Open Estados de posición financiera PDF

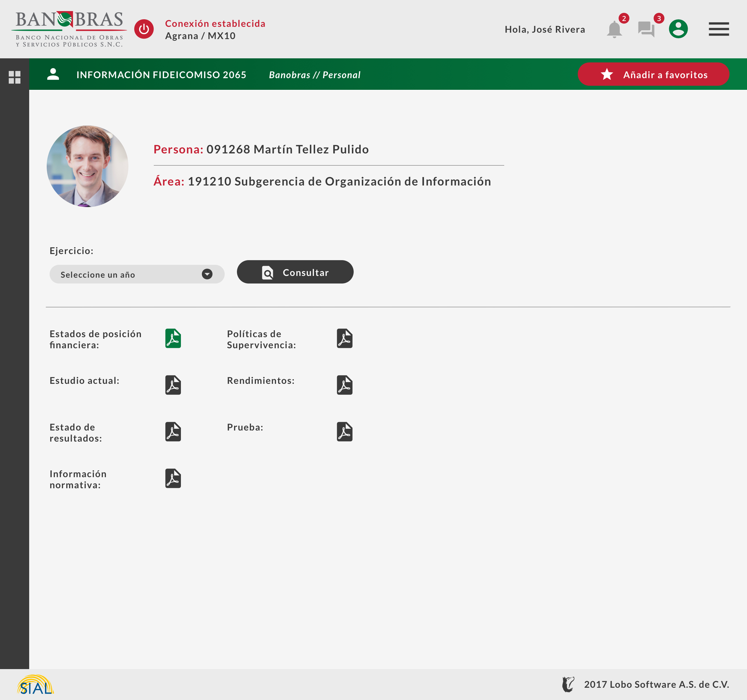click(x=173, y=338)
